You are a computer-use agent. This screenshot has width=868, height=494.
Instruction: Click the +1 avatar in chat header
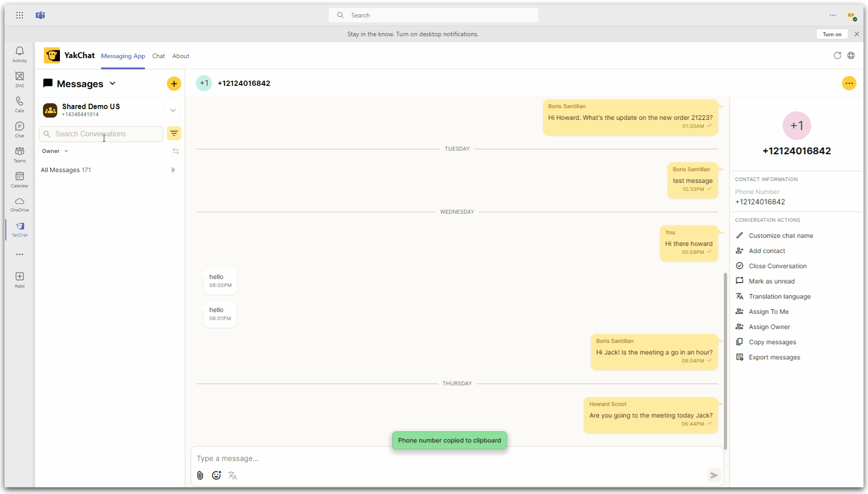tap(204, 83)
